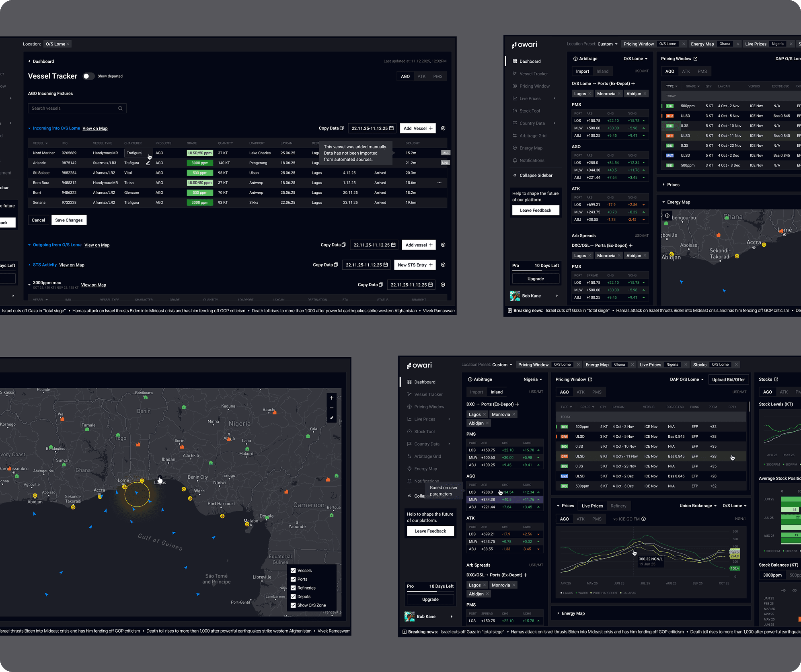Click Save Changes button
Viewport: 801px width, 672px height.
point(69,220)
